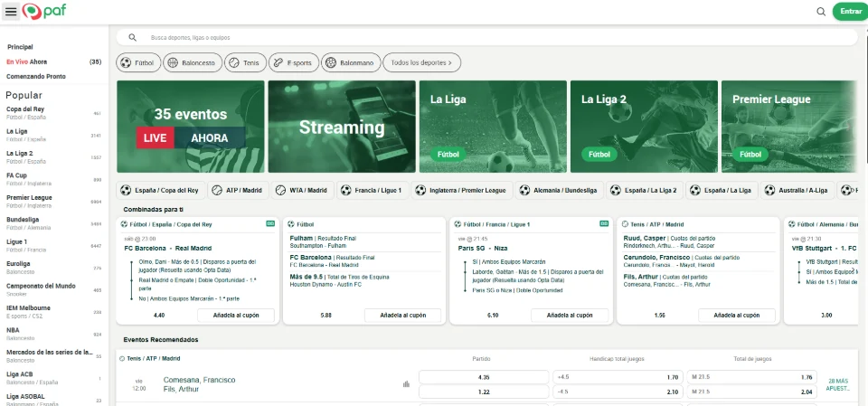Click handball icon in Balonmano chip
This screenshot has height=406, width=868.
tap(331, 62)
